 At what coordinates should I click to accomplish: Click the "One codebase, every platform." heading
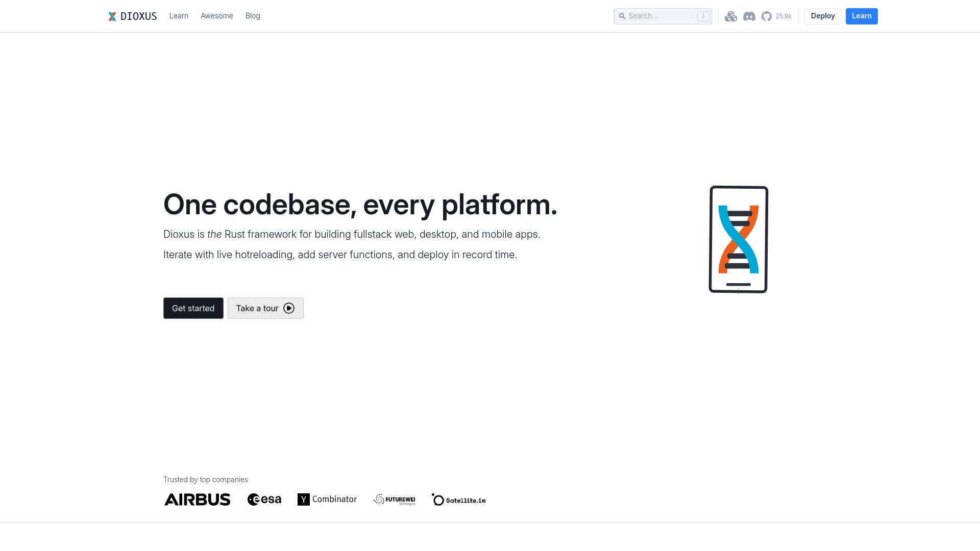[360, 205]
